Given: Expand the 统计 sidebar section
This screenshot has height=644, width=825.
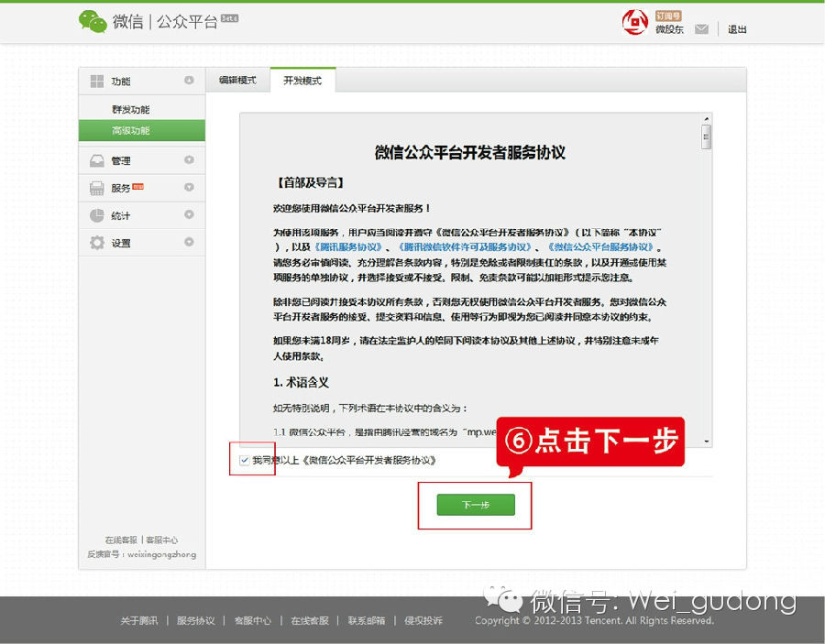Looking at the screenshot, I should pyautogui.click(x=189, y=214).
